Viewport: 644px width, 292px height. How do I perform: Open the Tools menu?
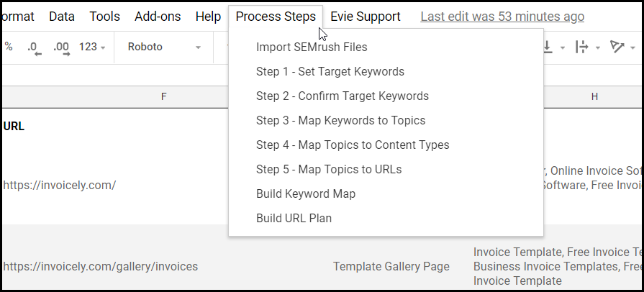click(104, 17)
